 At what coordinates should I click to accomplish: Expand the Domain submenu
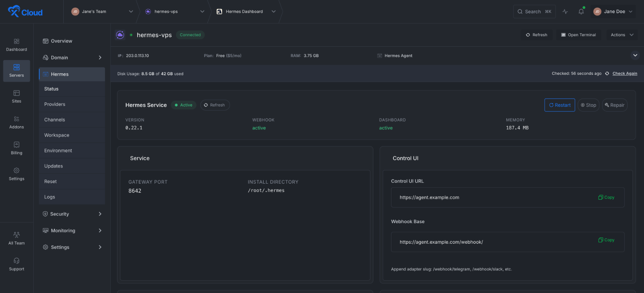pos(100,58)
